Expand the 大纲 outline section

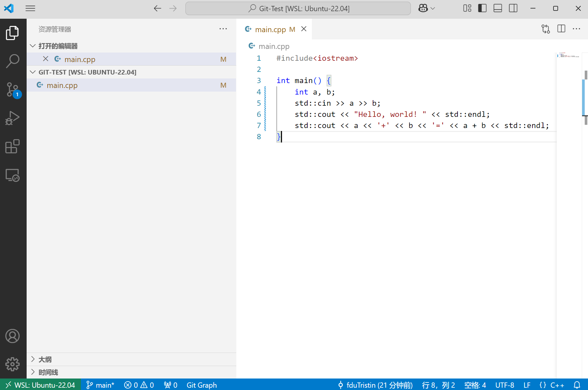click(x=45, y=359)
